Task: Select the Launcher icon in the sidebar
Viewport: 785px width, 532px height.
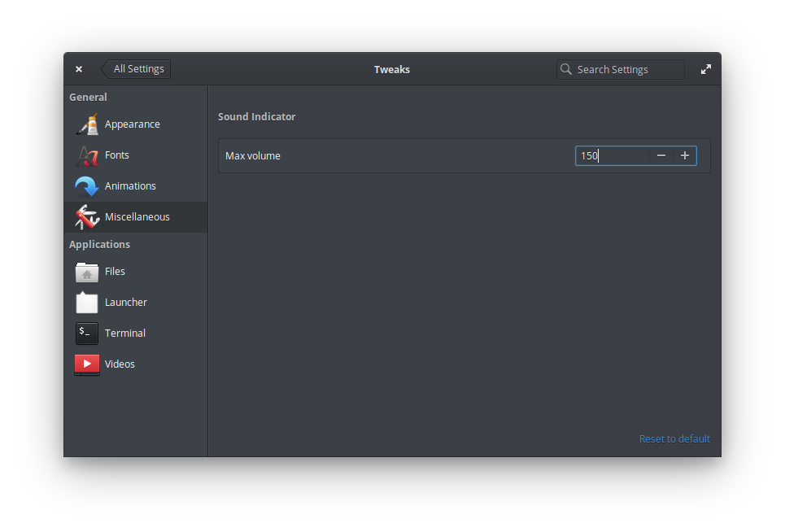Action: click(x=87, y=303)
